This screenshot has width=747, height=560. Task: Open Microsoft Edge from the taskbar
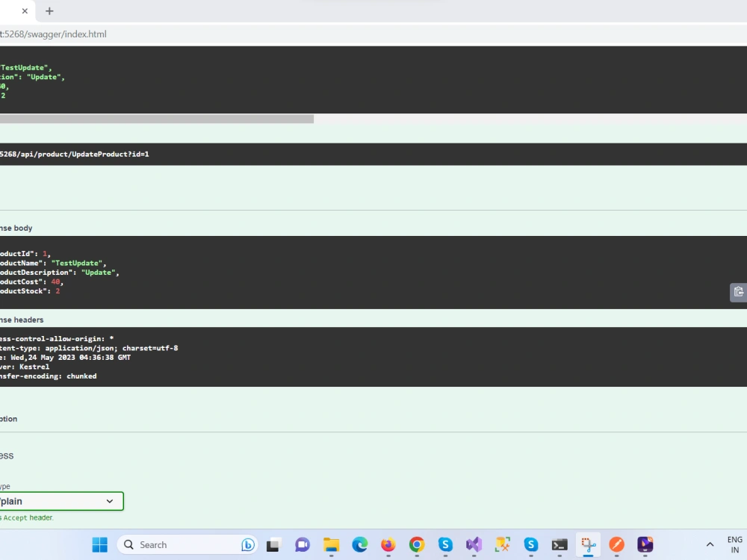(x=360, y=544)
